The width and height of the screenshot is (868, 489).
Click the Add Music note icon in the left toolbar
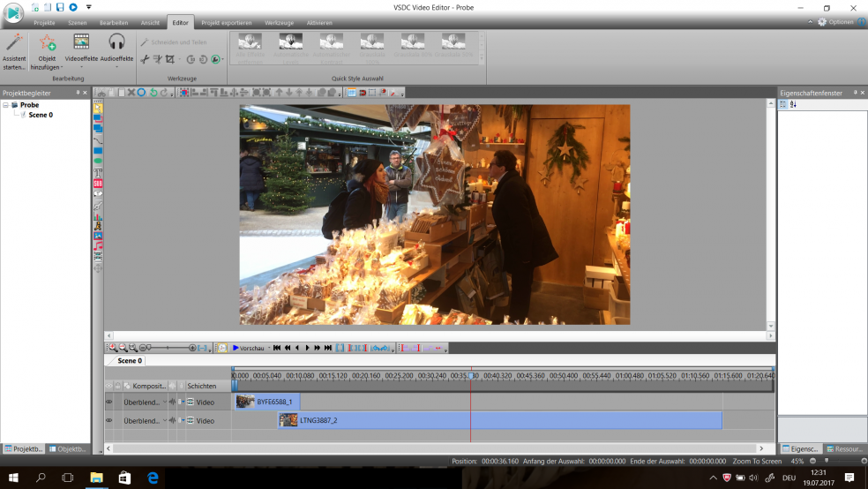point(98,246)
